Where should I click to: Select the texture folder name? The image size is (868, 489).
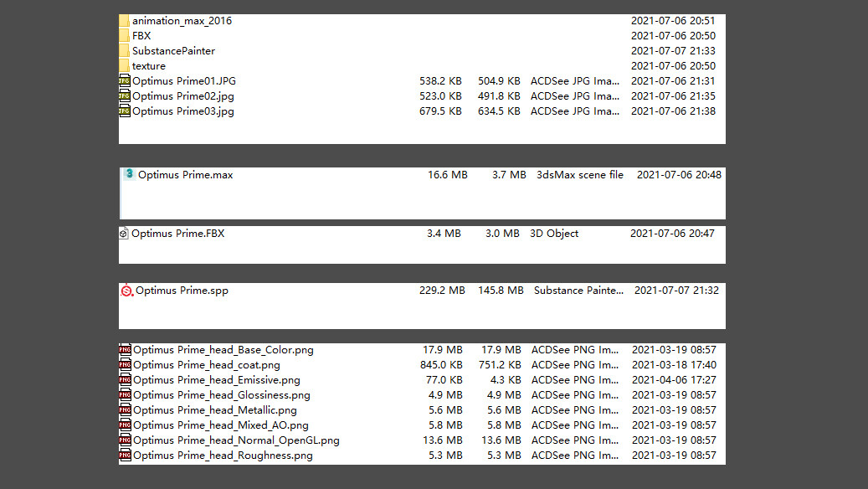(149, 66)
